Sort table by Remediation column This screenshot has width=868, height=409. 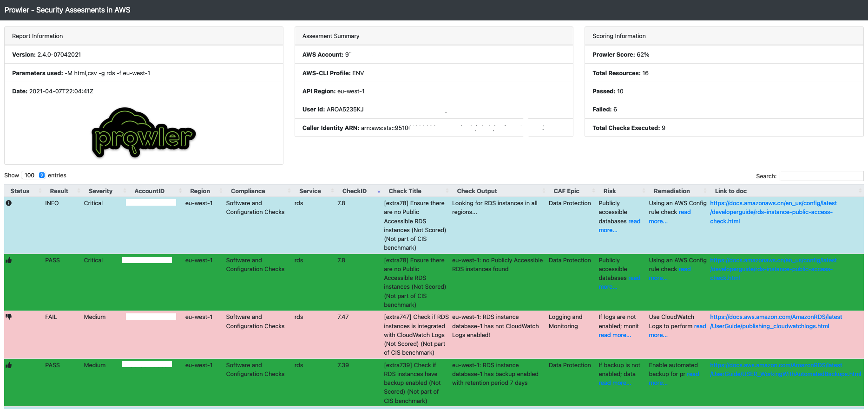671,191
